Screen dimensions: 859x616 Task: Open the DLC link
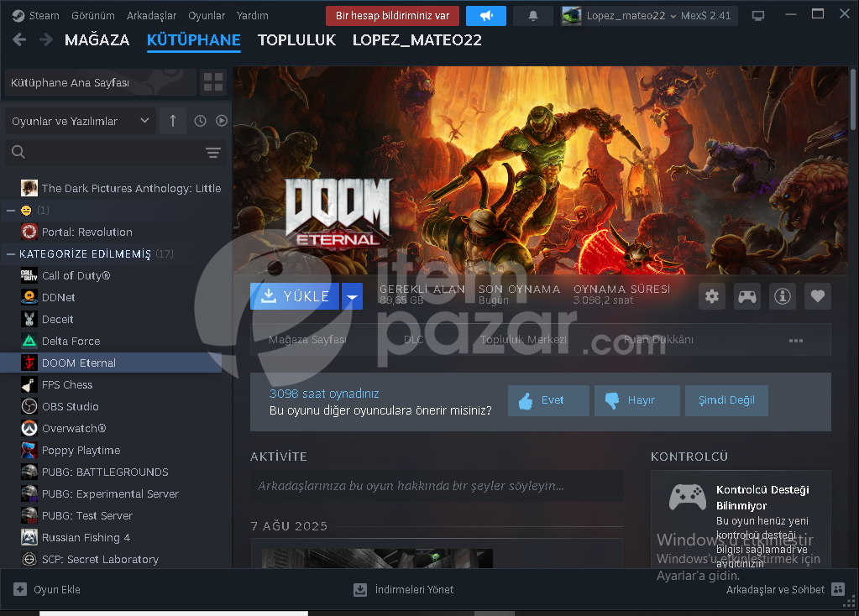tap(414, 340)
